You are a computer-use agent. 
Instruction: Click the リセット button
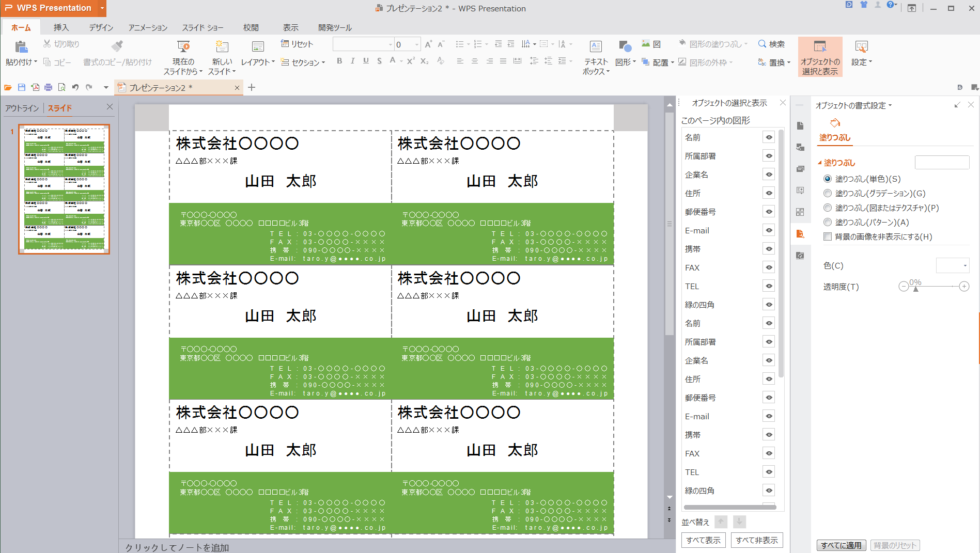point(297,44)
